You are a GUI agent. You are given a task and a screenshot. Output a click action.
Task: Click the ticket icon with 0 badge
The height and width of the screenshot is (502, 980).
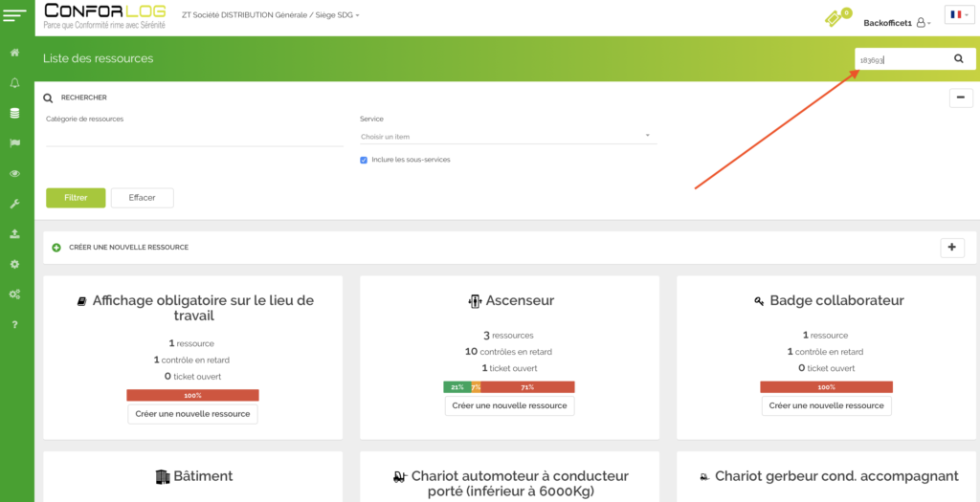click(836, 18)
